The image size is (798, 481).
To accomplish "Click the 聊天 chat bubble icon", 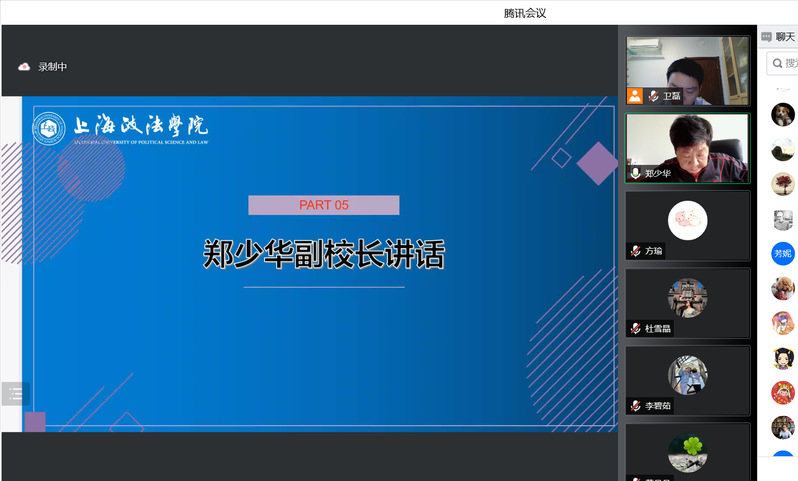I will coord(767,36).
